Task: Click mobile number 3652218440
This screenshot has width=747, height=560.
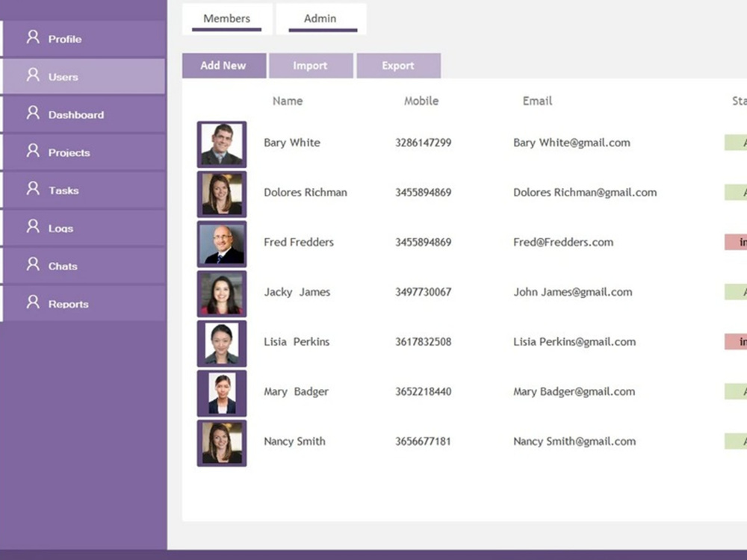Action: 423,392
